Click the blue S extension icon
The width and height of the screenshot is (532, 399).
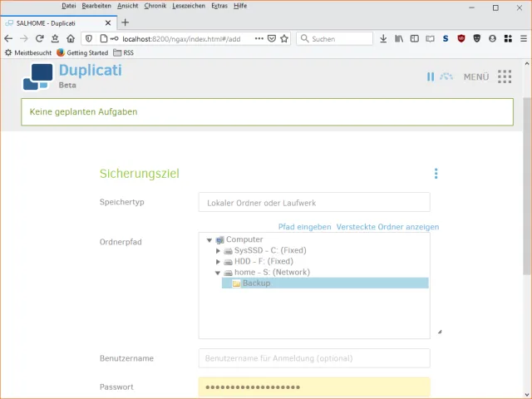(x=446, y=39)
